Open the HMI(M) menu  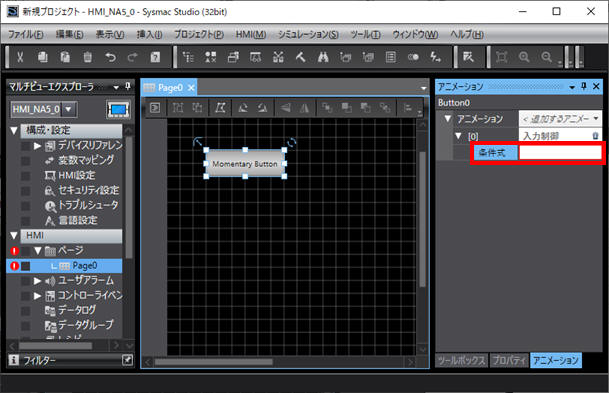point(251,35)
